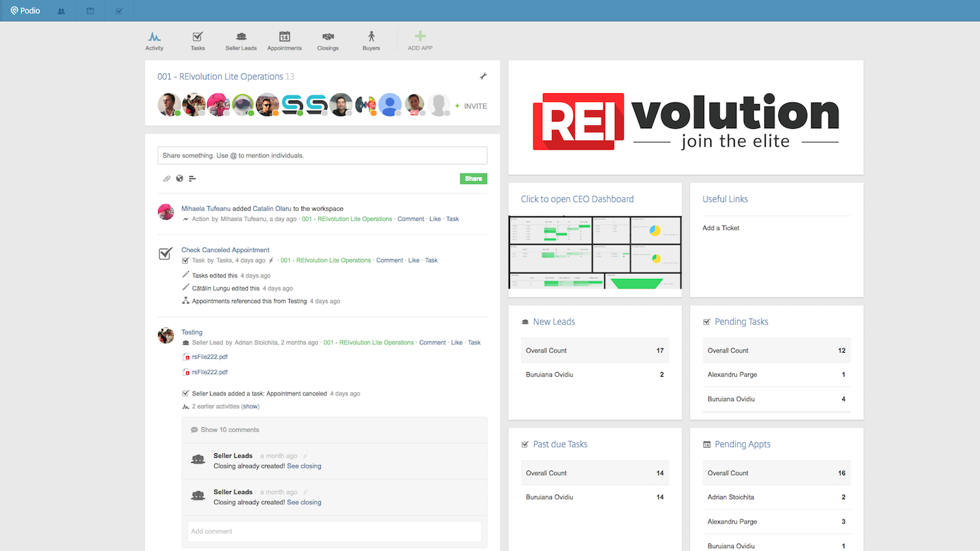Click the Pending Appts calendar header icon

(x=707, y=444)
